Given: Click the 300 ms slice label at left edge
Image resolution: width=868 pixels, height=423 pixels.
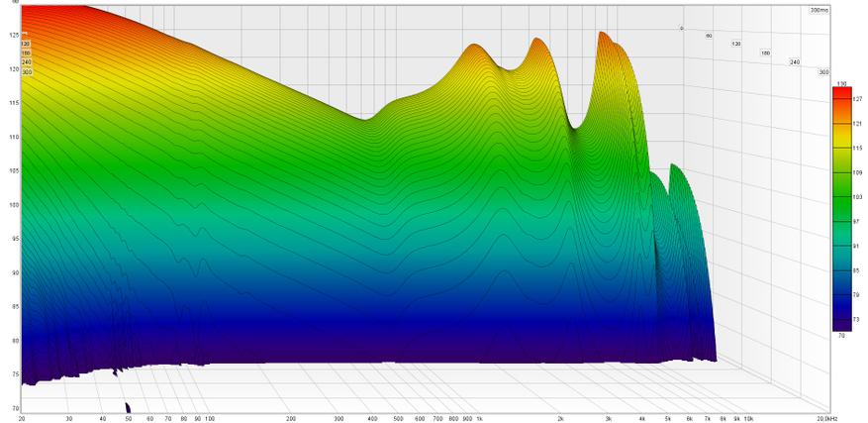Looking at the screenshot, I should pos(27,72).
